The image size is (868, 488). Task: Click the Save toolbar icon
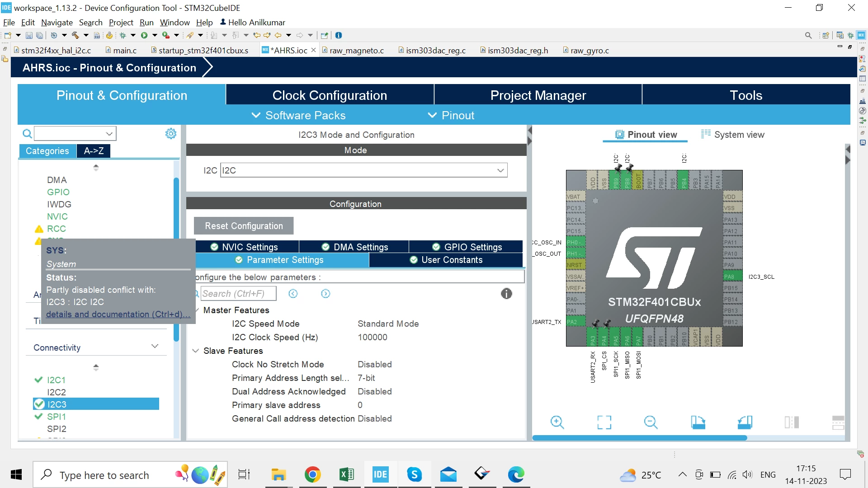click(29, 35)
